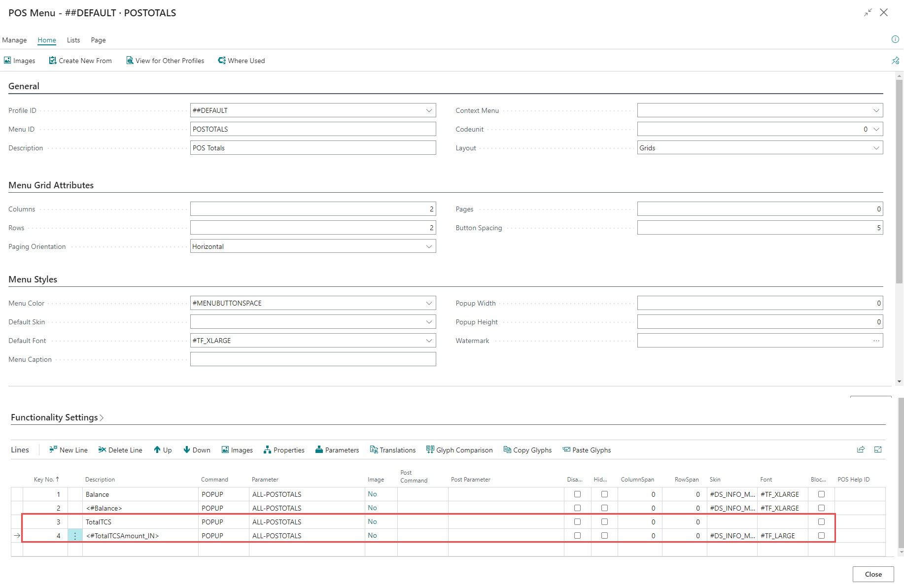Click the Copy Glyphs icon

(x=507, y=450)
